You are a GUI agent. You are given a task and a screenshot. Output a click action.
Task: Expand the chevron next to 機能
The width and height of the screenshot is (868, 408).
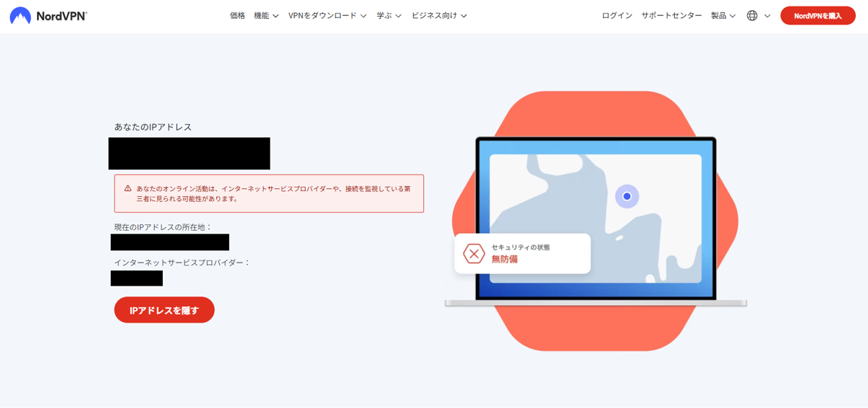(276, 16)
